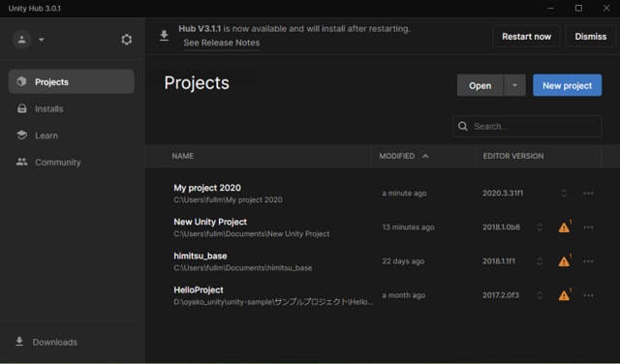Open the three-dot menu for HelloProject

[x=588, y=295]
